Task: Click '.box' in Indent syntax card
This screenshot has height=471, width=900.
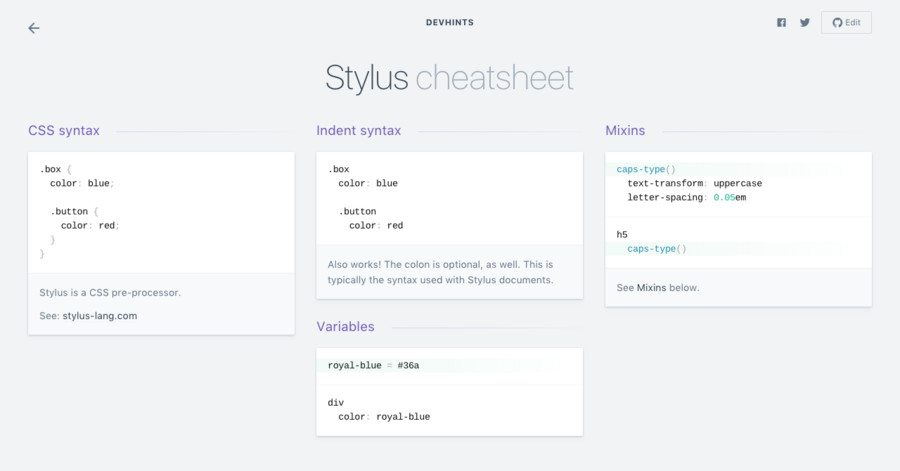Action: tap(339, 169)
